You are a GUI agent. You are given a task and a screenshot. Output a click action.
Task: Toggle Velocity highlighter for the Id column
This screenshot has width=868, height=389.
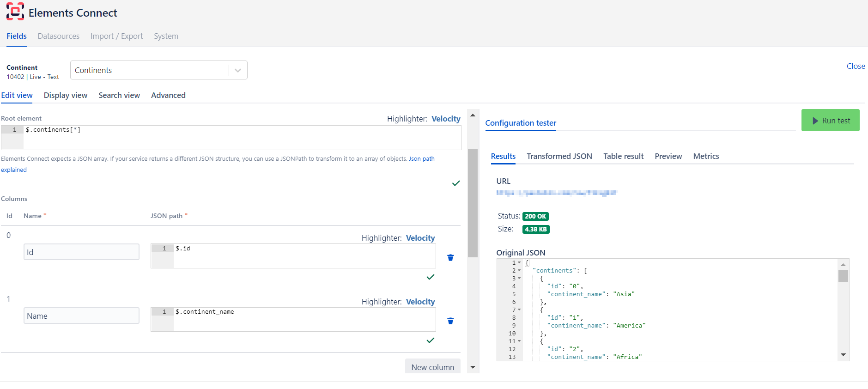tap(420, 238)
